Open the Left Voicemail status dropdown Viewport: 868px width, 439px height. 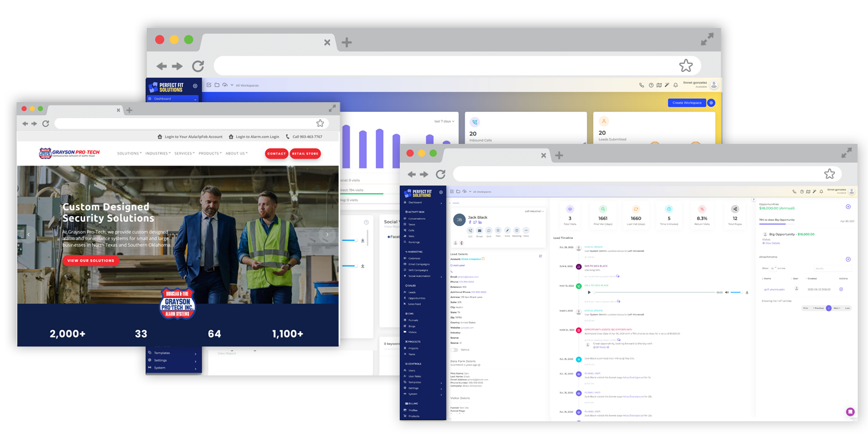(x=535, y=211)
